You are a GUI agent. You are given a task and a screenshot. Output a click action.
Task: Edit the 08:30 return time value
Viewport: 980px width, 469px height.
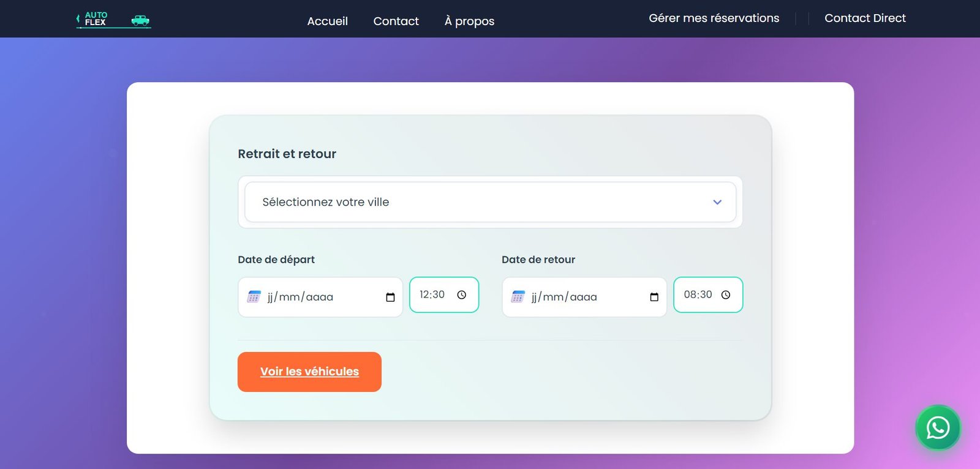coord(697,295)
